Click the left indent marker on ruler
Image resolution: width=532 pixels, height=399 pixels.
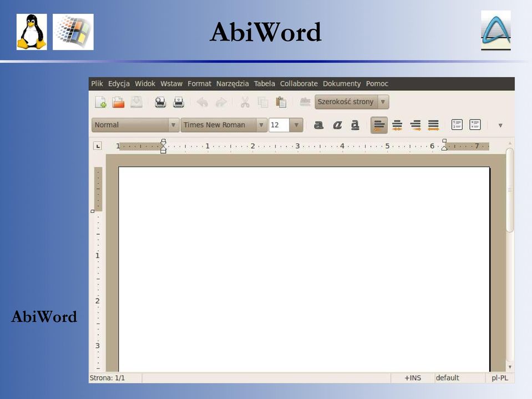click(163, 147)
